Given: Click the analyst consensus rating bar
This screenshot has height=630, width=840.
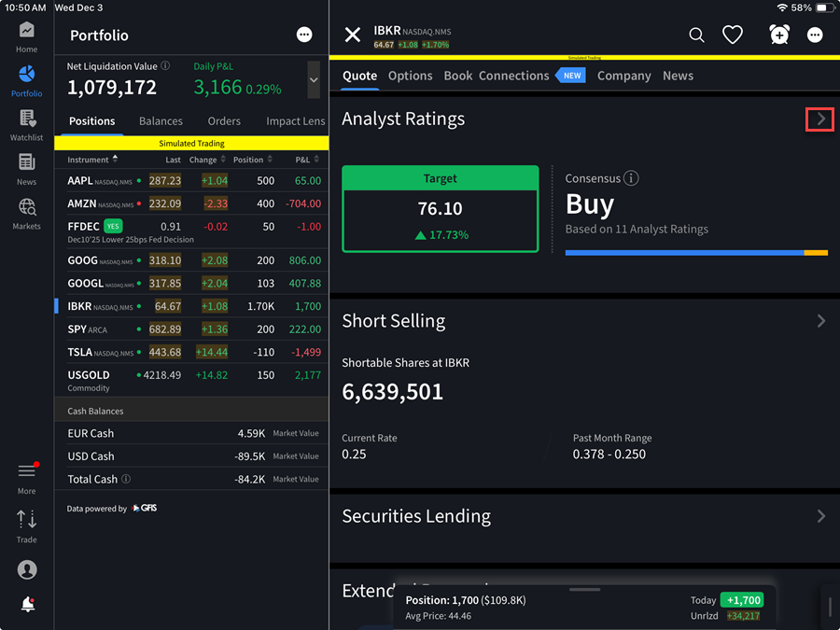Looking at the screenshot, I should (695, 252).
